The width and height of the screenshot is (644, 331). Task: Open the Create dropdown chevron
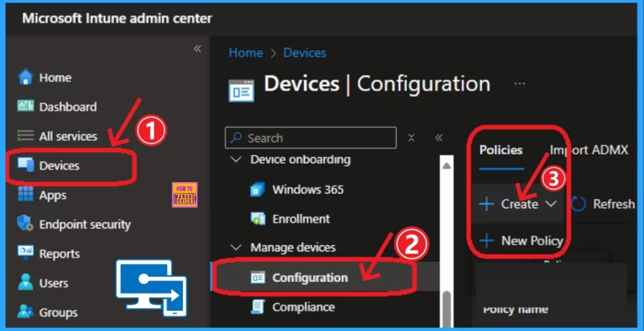click(551, 204)
